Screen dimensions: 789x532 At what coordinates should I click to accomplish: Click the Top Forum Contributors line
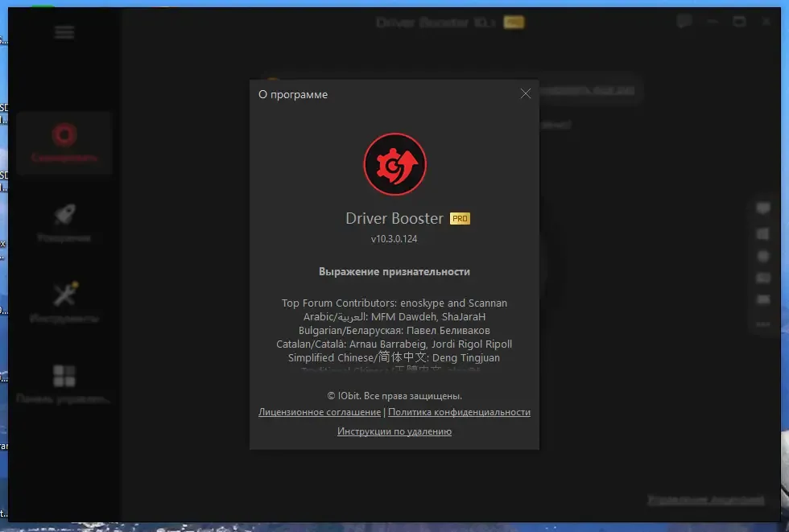point(394,303)
